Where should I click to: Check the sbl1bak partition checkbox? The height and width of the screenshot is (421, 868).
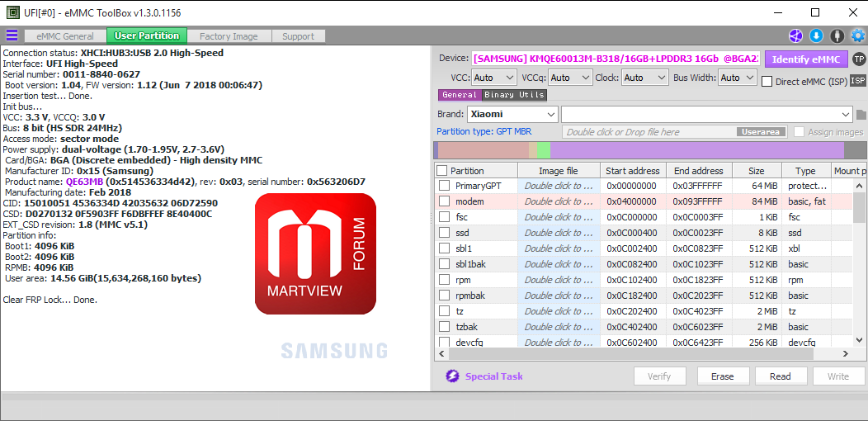pos(445,263)
